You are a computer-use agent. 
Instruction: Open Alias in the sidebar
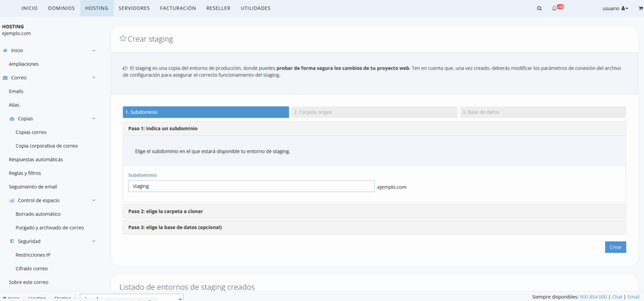tap(14, 105)
